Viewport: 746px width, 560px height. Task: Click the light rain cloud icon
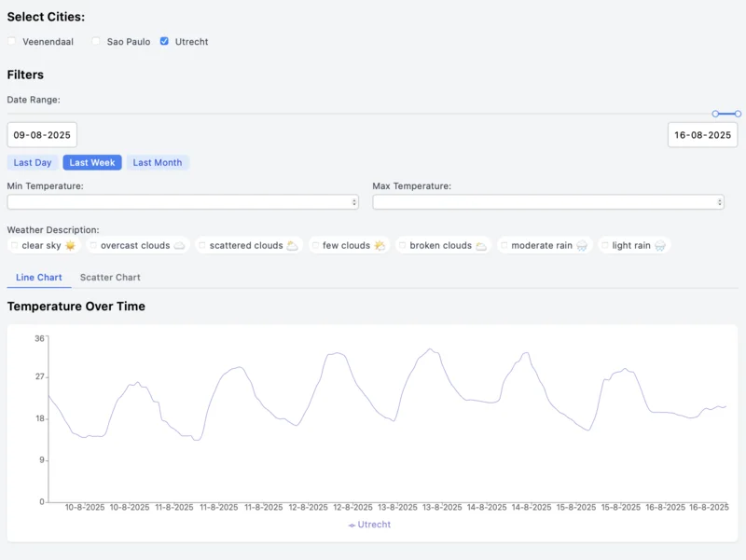(660, 246)
